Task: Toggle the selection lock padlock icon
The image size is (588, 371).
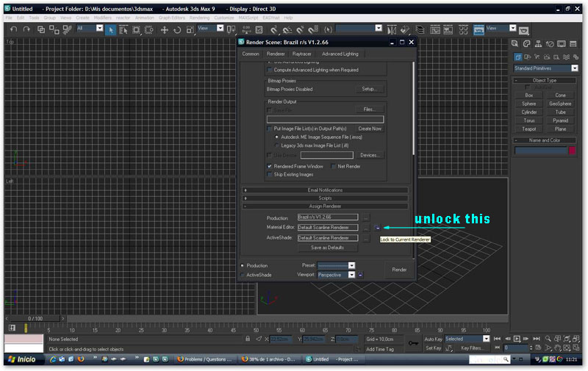Action: (248, 339)
